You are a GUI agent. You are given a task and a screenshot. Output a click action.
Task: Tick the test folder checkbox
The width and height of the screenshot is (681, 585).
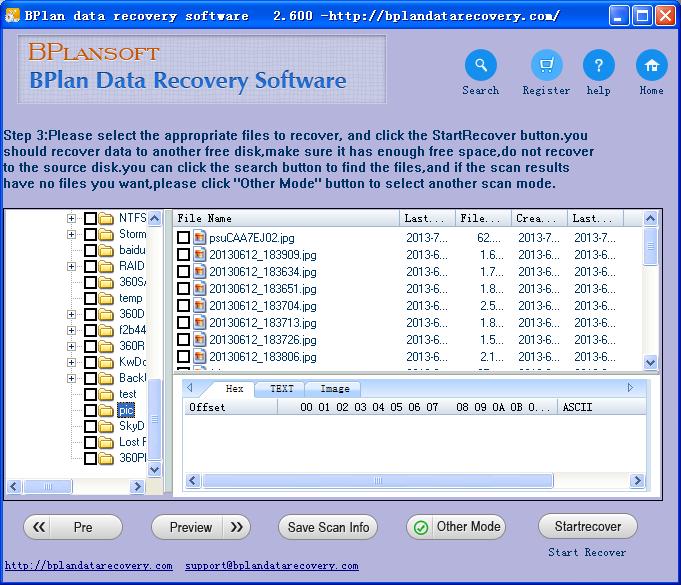click(90, 394)
